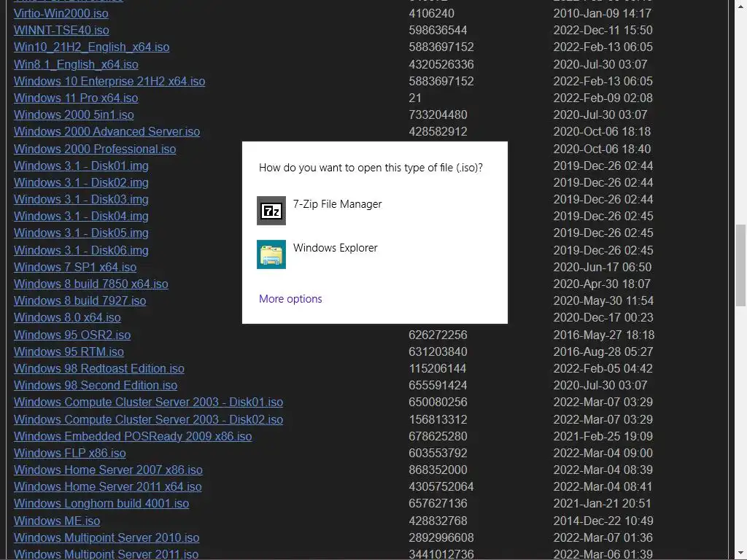
Task: Select date 2014-Dec-22 10:49
Action: click(x=603, y=521)
